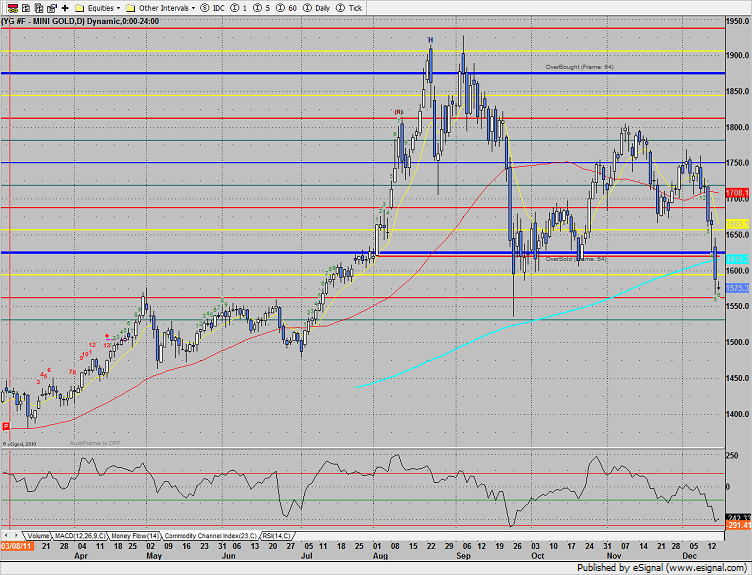This screenshot has height=575, width=752.
Task: Switch to the 1-minute interval
Action: [239, 8]
